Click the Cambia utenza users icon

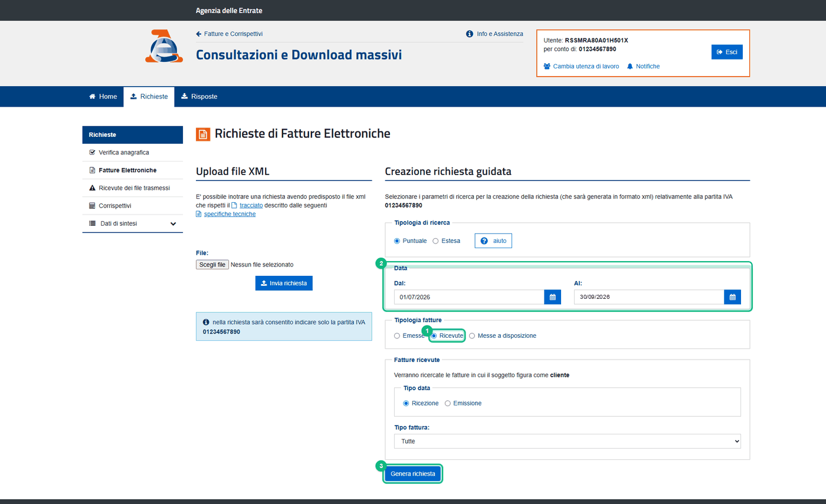click(x=547, y=67)
